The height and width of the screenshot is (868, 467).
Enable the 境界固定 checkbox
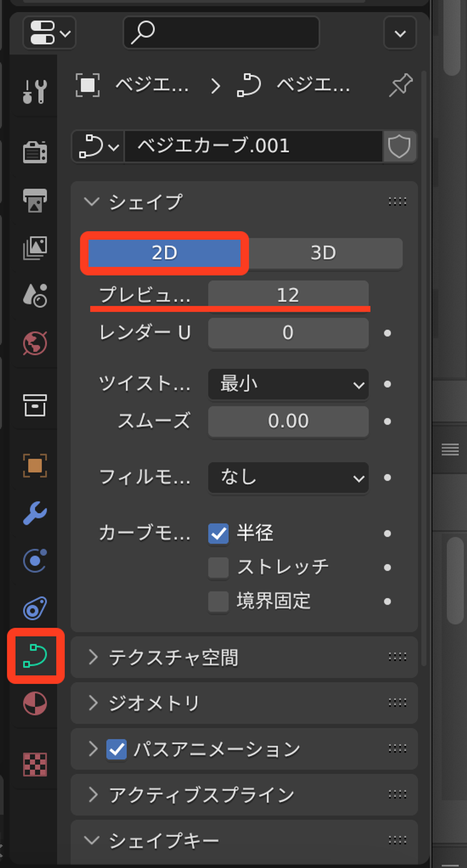click(218, 601)
